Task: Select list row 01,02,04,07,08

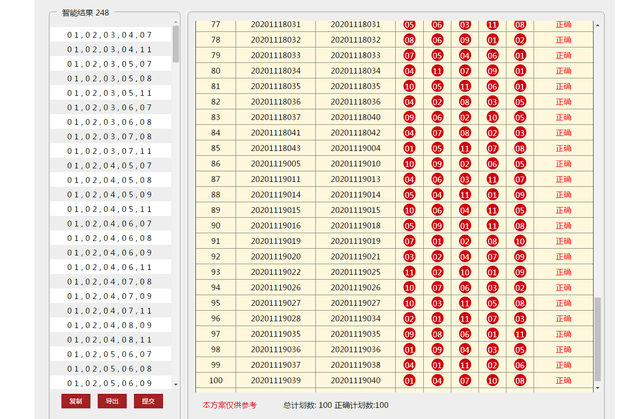Action: pos(111,282)
